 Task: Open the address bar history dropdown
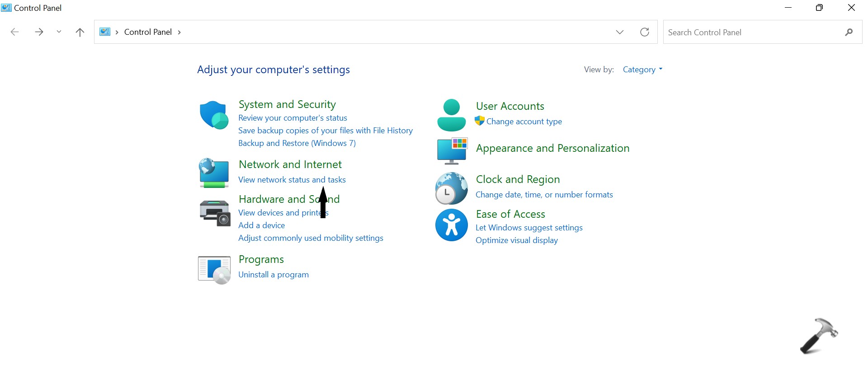coord(620,32)
